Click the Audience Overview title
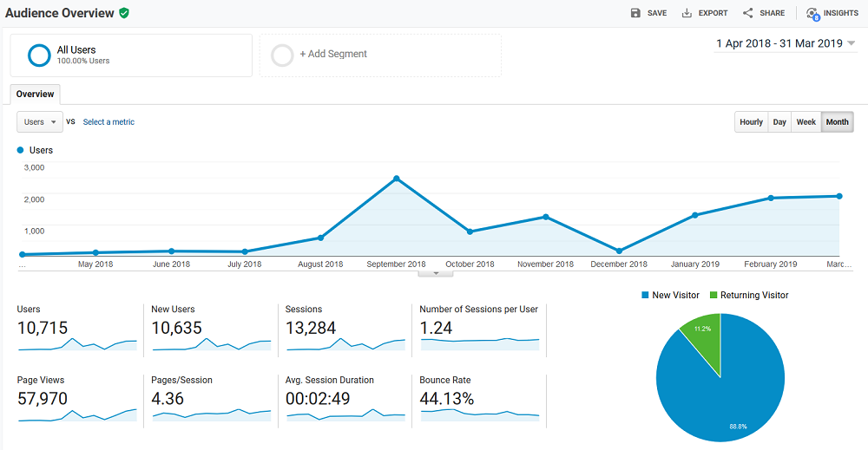This screenshot has height=450, width=868. pos(59,13)
